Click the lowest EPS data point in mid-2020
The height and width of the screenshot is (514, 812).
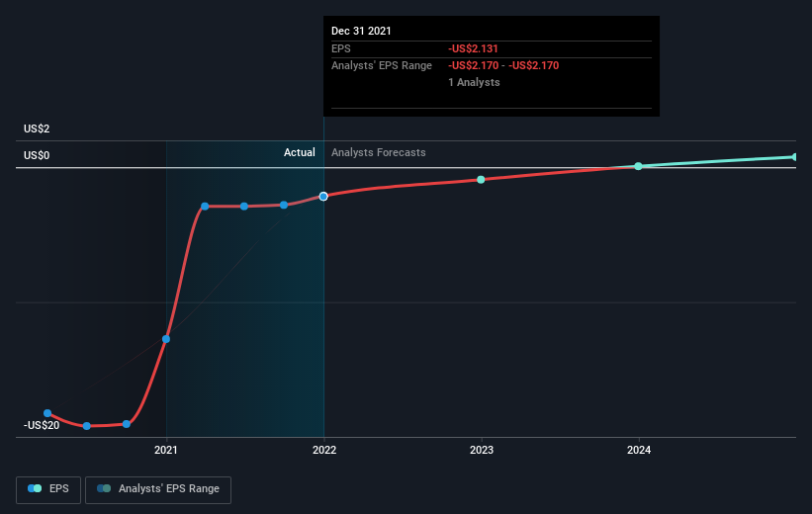[87, 426]
